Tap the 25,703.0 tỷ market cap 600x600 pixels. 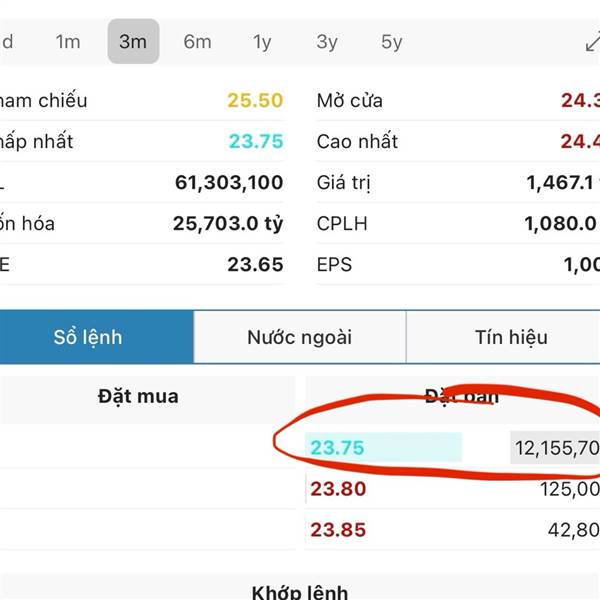click(x=227, y=223)
